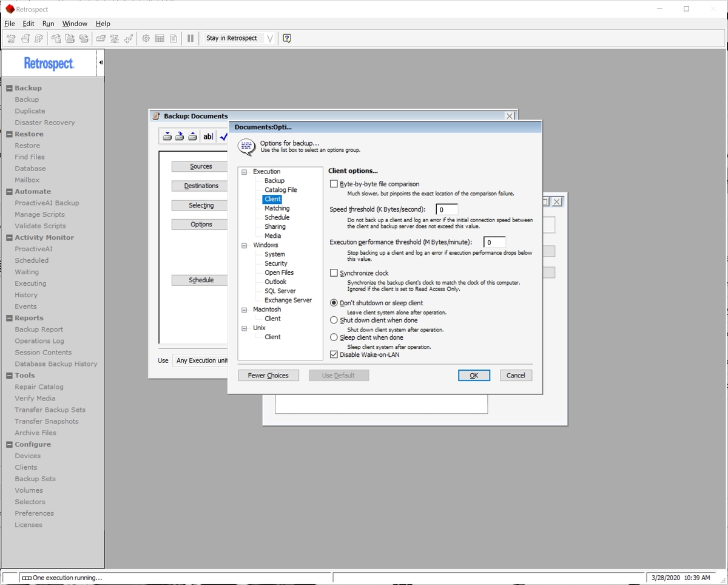Select Security under Windows in tree

click(276, 263)
